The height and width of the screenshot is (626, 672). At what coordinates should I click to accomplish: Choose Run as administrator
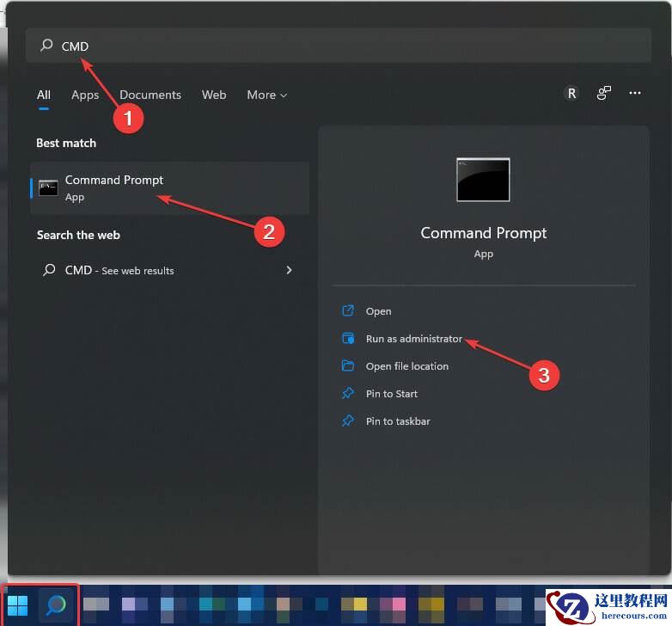[414, 339]
